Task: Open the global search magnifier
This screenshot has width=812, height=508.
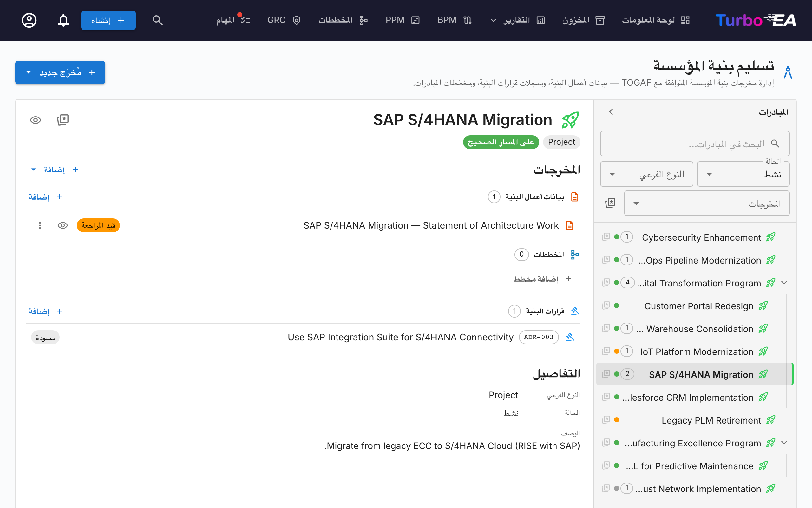Action: pos(157,20)
